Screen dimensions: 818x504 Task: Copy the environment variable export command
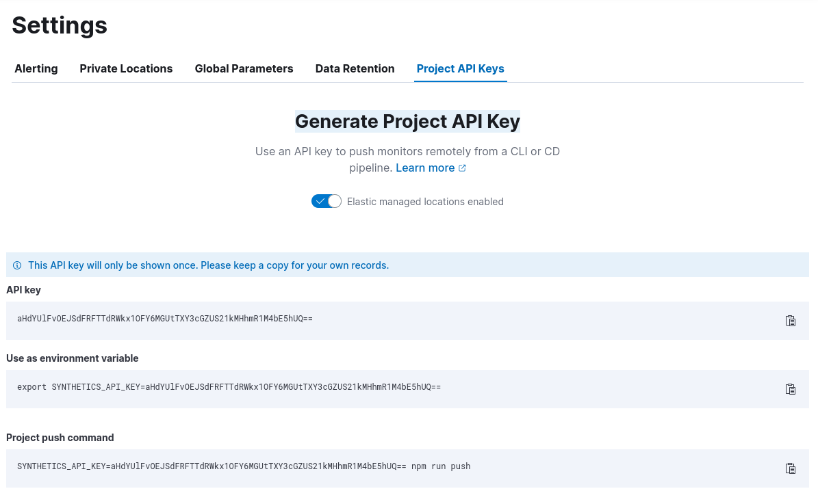pyautogui.click(x=791, y=389)
